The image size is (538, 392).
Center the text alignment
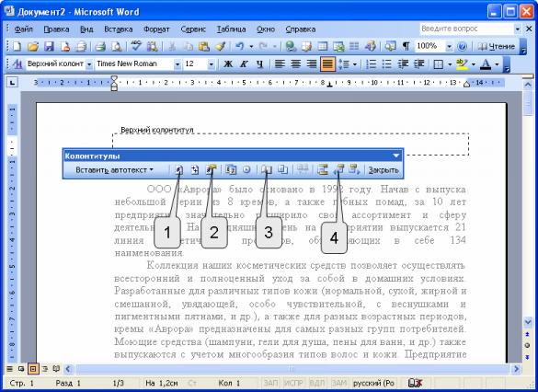296,64
